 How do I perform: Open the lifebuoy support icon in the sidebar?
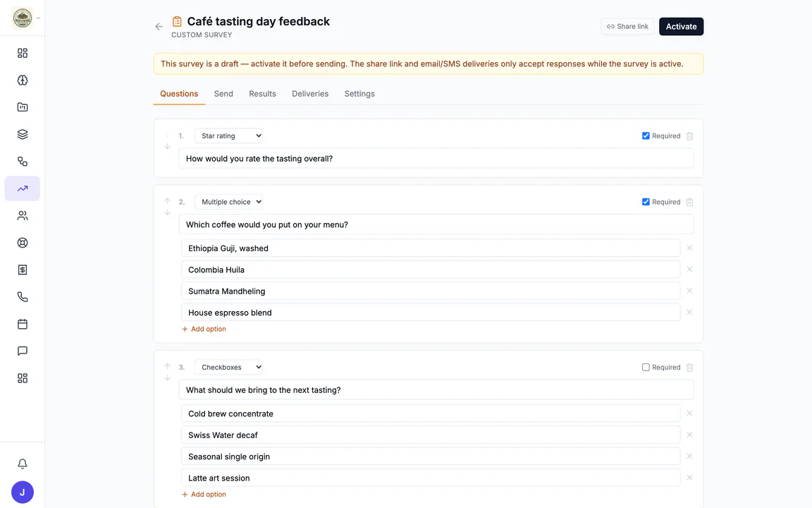pyautogui.click(x=23, y=243)
